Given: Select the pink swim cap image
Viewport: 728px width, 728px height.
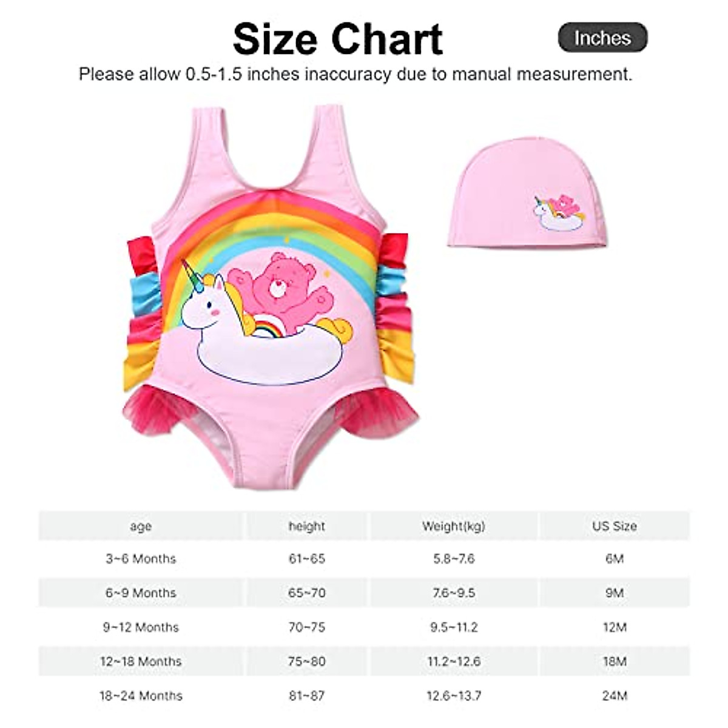Looking at the screenshot, I should tap(527, 192).
